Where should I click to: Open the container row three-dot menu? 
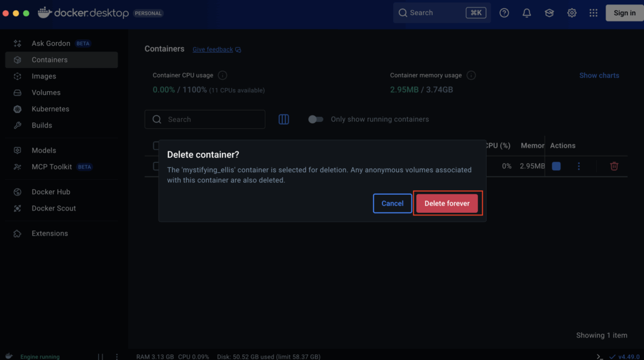[x=579, y=166]
